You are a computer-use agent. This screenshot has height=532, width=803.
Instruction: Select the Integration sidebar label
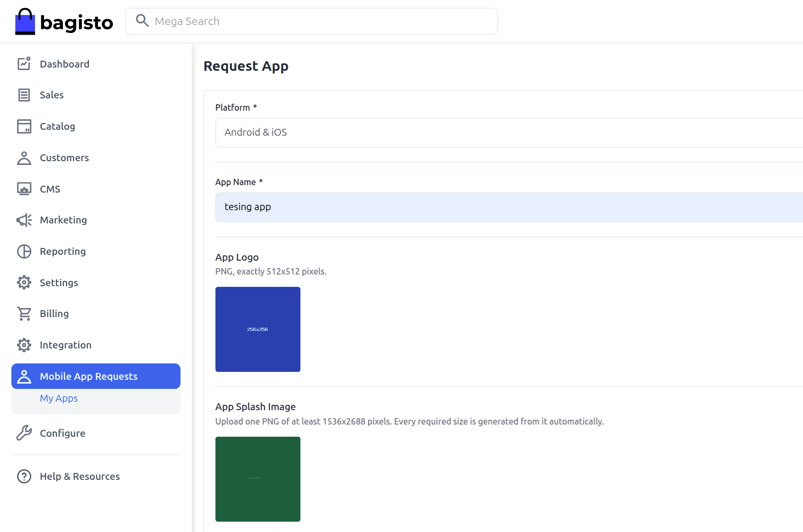pyautogui.click(x=65, y=345)
